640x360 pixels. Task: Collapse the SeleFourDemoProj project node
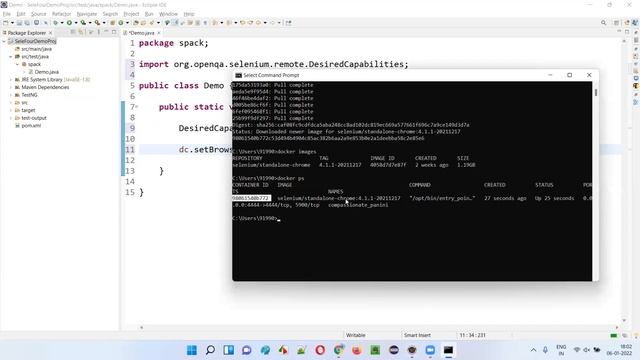coord(4,41)
